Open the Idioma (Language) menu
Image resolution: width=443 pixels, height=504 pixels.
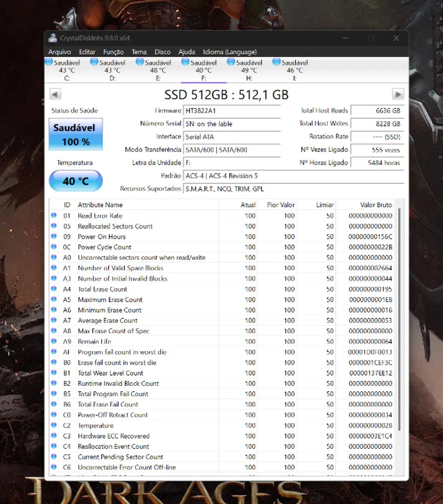(x=230, y=52)
